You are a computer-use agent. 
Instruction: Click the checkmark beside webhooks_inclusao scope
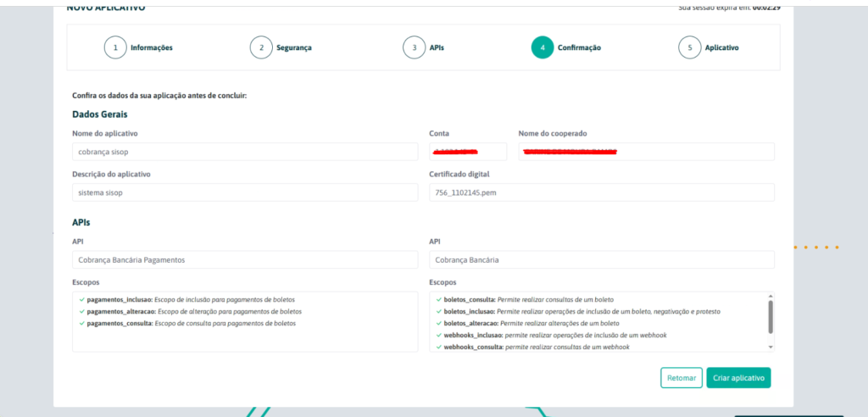pyautogui.click(x=438, y=336)
